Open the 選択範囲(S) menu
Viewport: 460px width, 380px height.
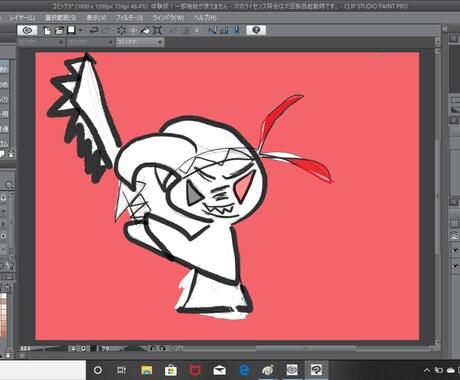[x=61, y=18]
